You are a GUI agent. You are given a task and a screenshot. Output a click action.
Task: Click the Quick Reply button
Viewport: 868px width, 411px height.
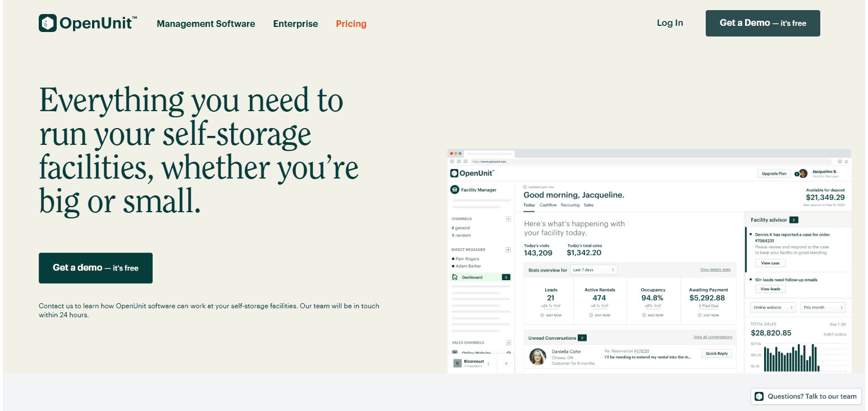click(717, 354)
